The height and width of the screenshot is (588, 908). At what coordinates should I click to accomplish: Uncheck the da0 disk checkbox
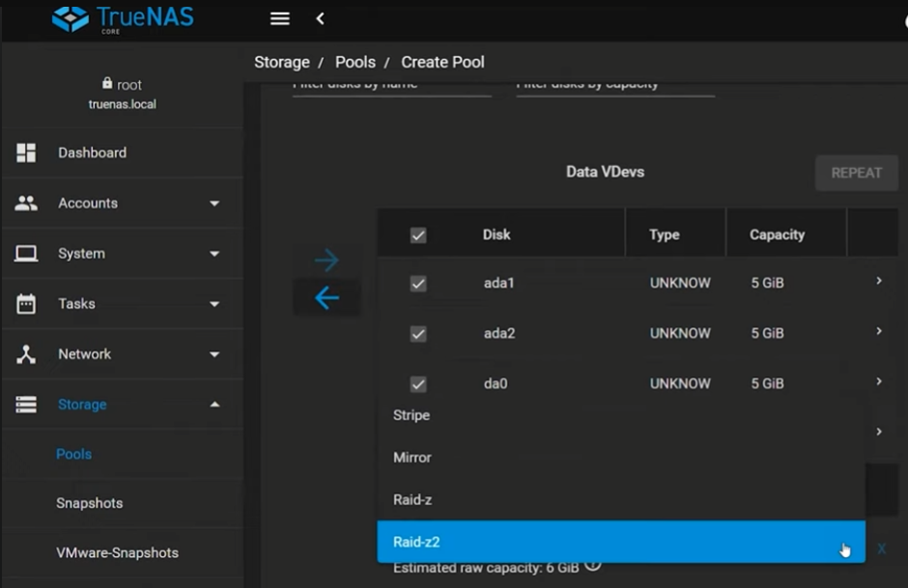418,384
